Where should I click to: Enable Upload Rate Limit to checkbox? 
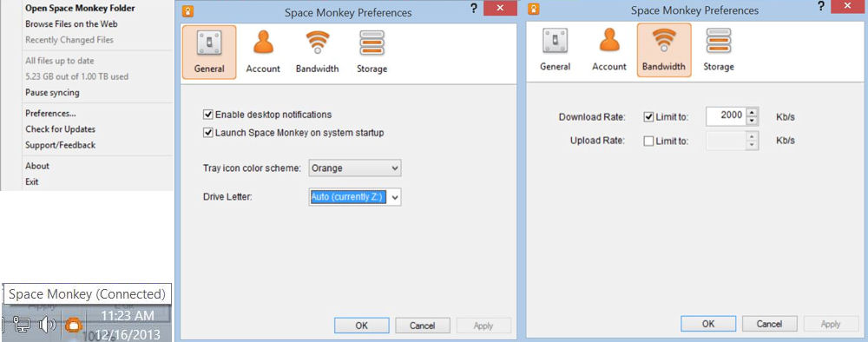click(x=648, y=141)
